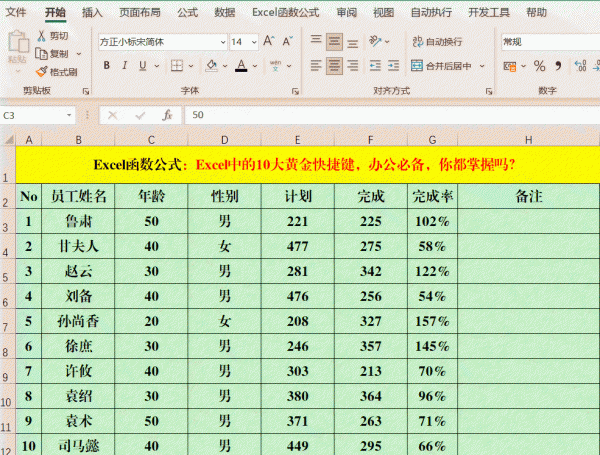
Task: Align text to bottom of cell
Action: 353,44
